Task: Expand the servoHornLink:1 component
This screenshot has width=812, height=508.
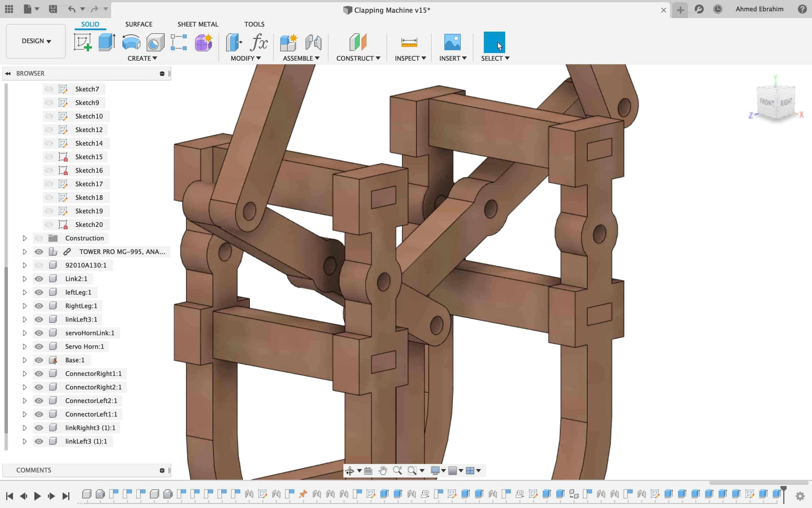Action: pyautogui.click(x=25, y=333)
